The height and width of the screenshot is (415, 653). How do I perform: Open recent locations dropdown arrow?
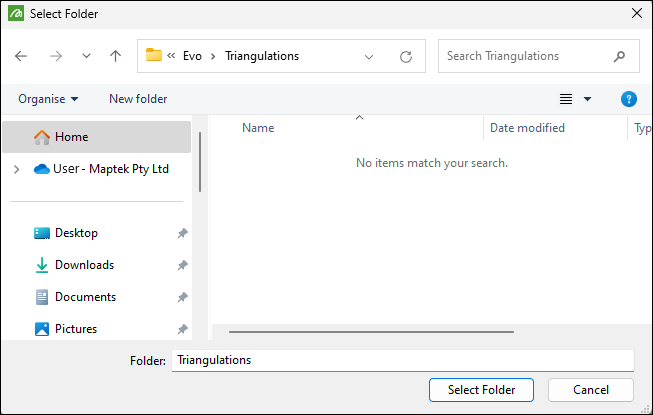pos(86,56)
